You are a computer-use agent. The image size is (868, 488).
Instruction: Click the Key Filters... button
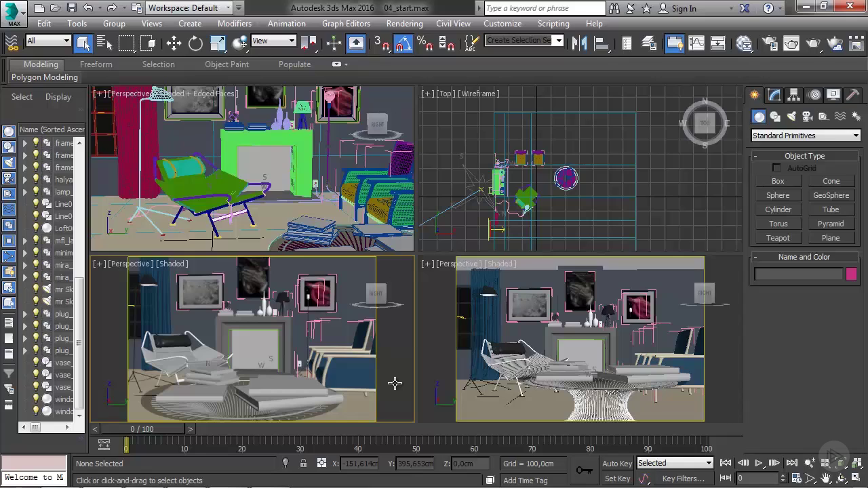click(684, 479)
